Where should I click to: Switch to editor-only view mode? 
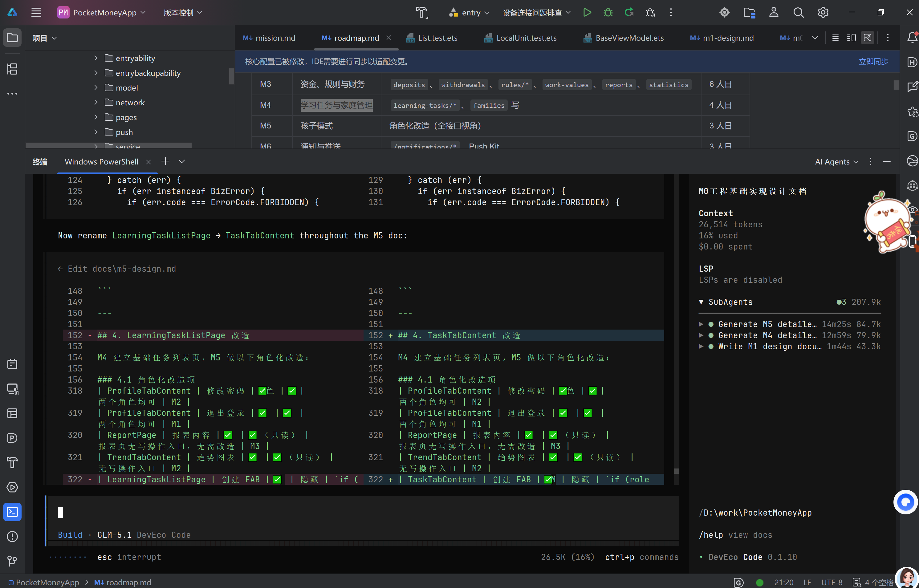click(x=835, y=38)
